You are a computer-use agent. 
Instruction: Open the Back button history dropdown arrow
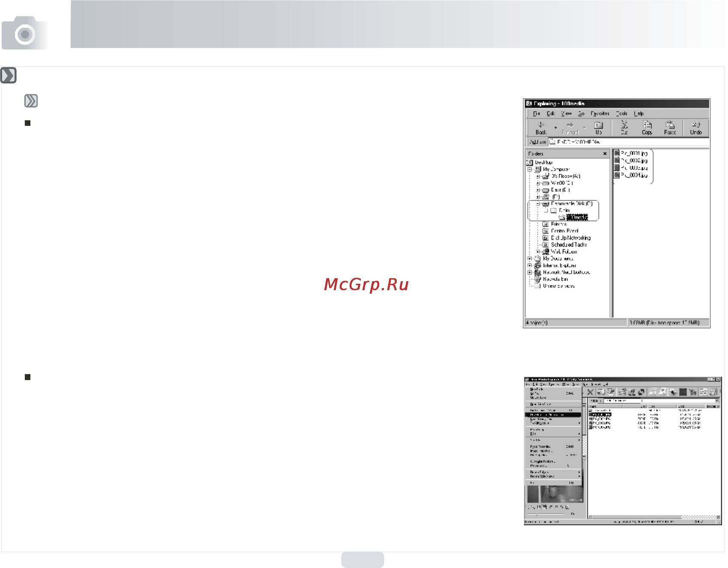point(556,128)
